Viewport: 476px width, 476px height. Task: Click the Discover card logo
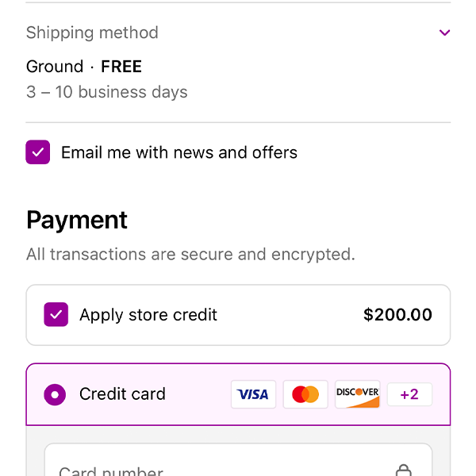[x=357, y=394]
